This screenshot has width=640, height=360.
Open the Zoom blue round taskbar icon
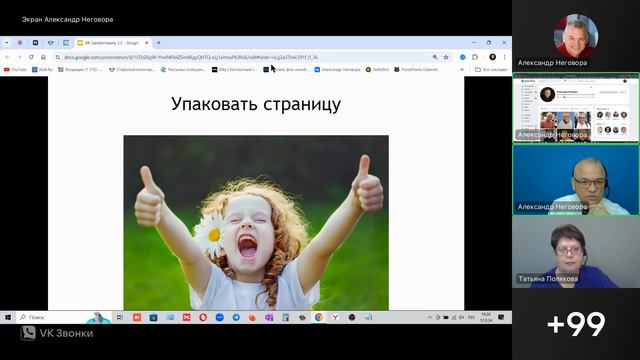click(x=220, y=317)
